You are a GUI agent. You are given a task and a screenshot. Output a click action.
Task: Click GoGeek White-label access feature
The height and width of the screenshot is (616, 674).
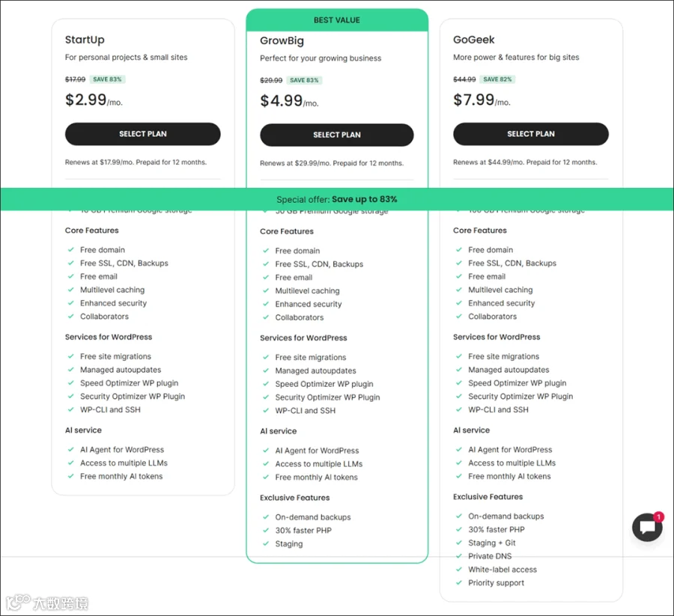point(503,570)
